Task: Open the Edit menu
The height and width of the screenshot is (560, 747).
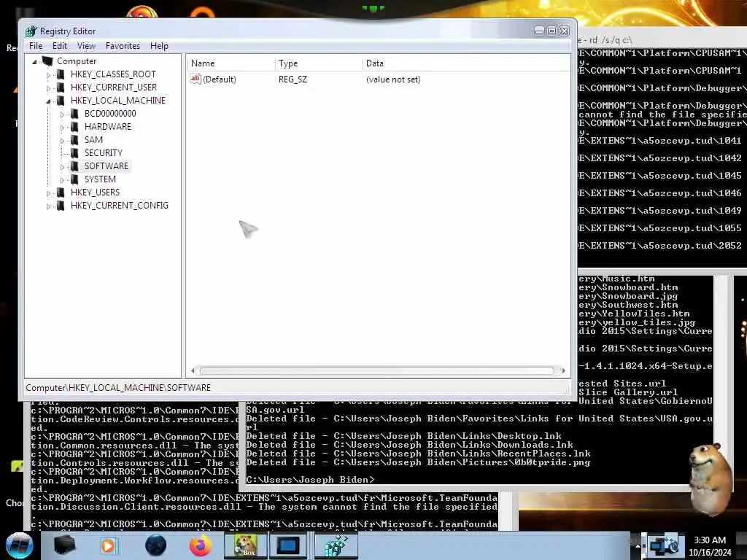Action: pos(60,46)
